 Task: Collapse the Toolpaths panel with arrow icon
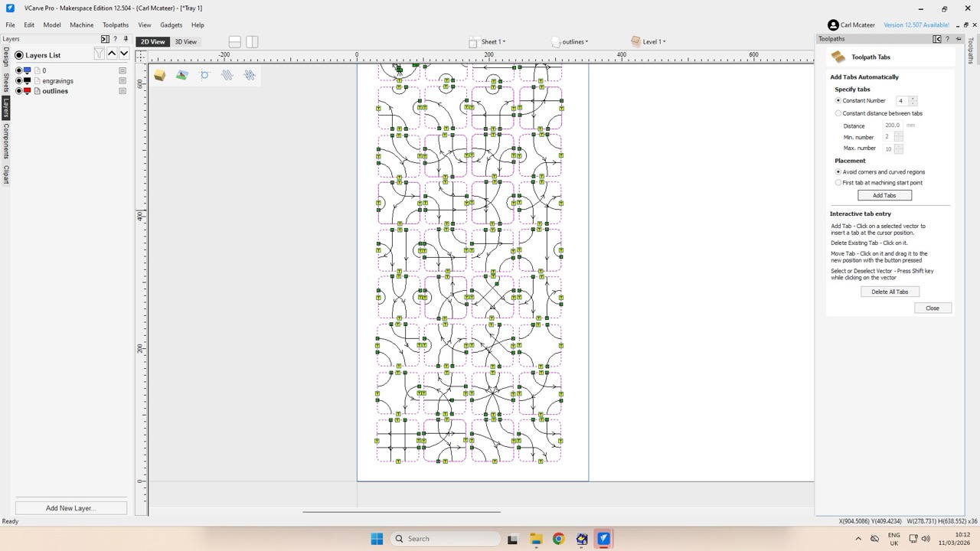937,39
